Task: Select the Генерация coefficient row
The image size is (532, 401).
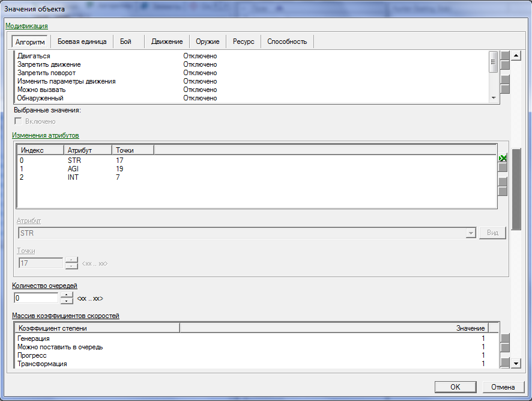Action: 257,338
